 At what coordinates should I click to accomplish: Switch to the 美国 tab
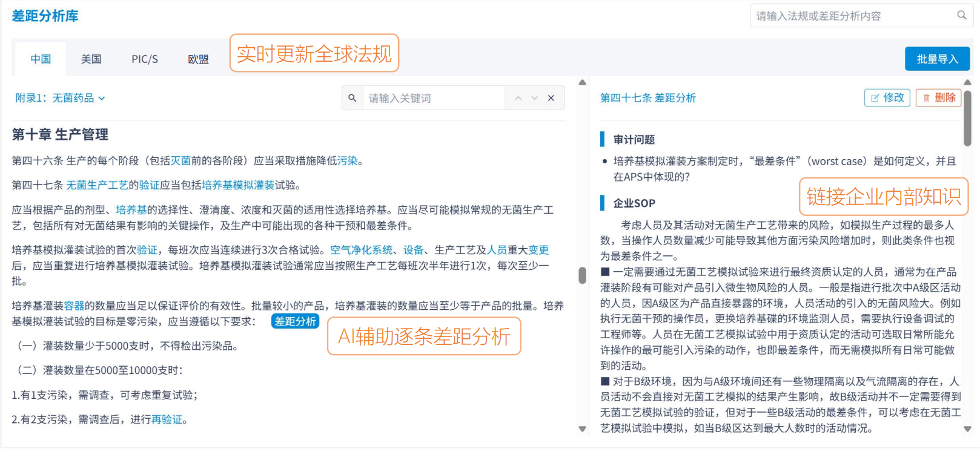click(x=91, y=59)
